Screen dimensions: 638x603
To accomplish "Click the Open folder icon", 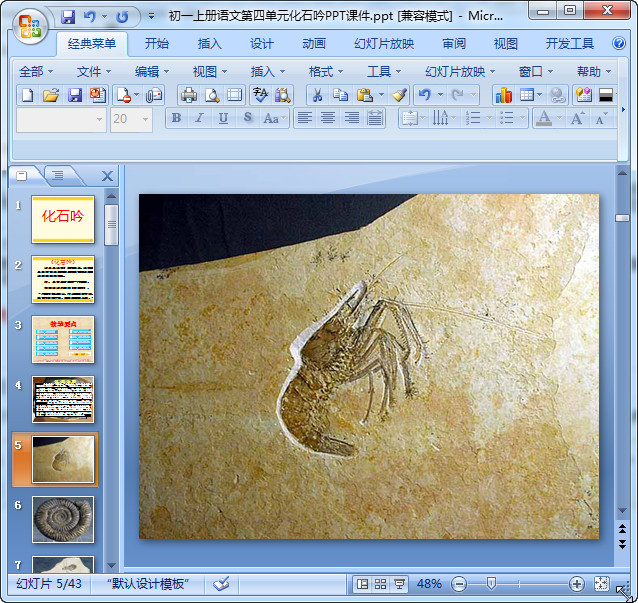I will 51,95.
